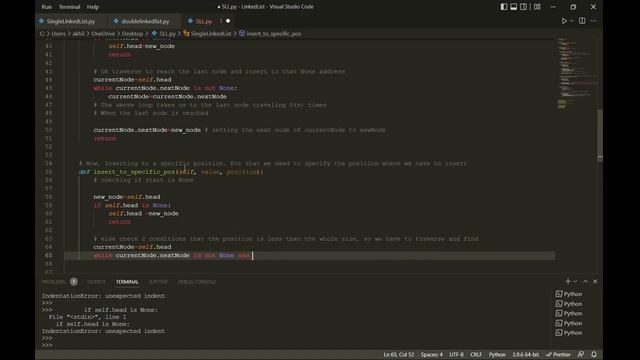
Task: Open the feedback icon in status bar
Action: coord(581,355)
